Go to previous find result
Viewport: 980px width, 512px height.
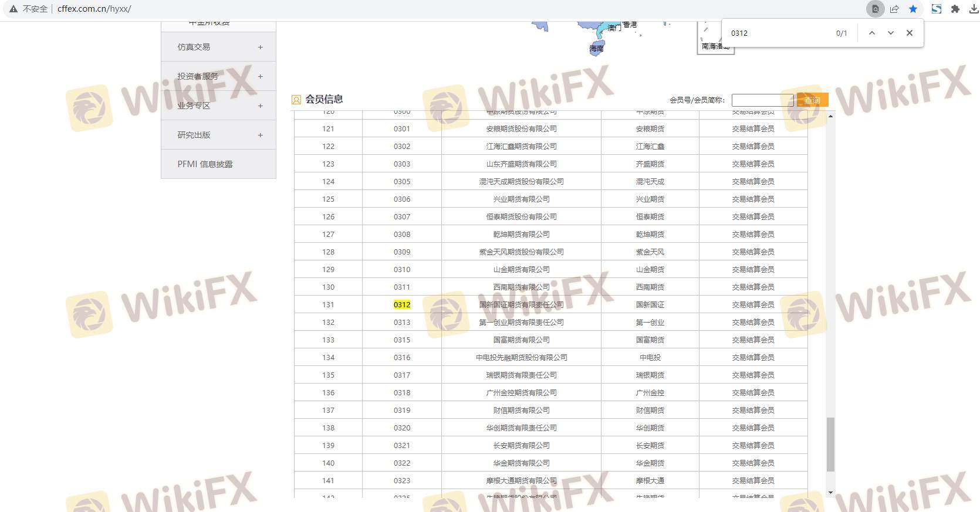point(872,33)
